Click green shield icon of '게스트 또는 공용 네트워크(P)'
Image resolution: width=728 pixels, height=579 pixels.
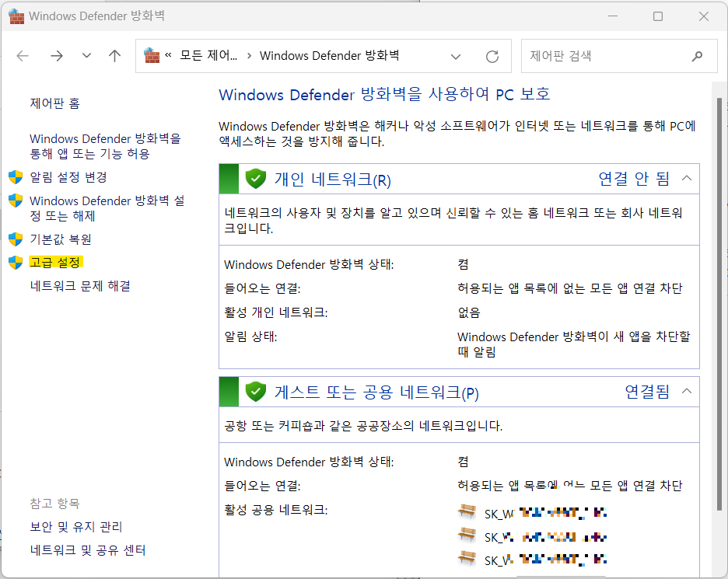point(255,392)
